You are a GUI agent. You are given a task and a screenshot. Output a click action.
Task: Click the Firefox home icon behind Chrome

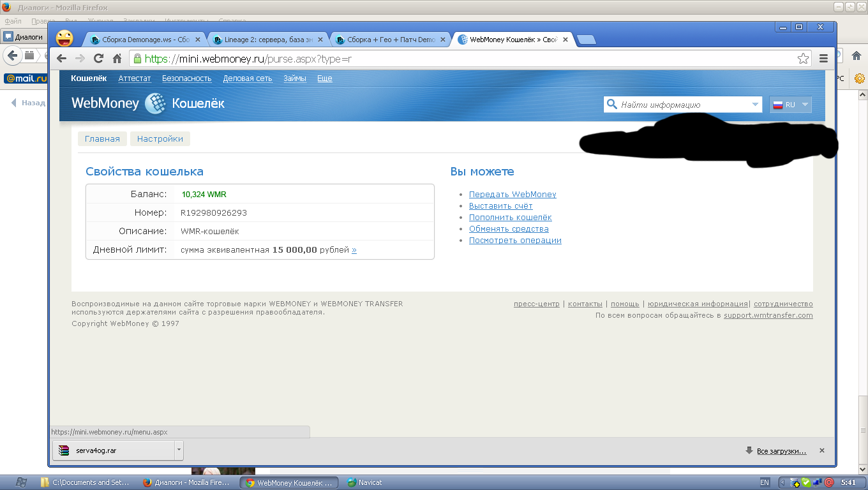[857, 56]
